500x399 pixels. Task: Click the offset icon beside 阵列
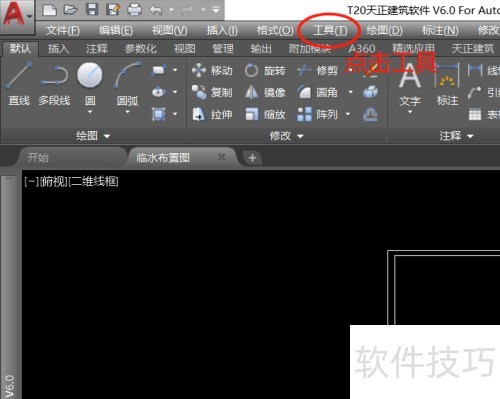pyautogui.click(x=370, y=114)
